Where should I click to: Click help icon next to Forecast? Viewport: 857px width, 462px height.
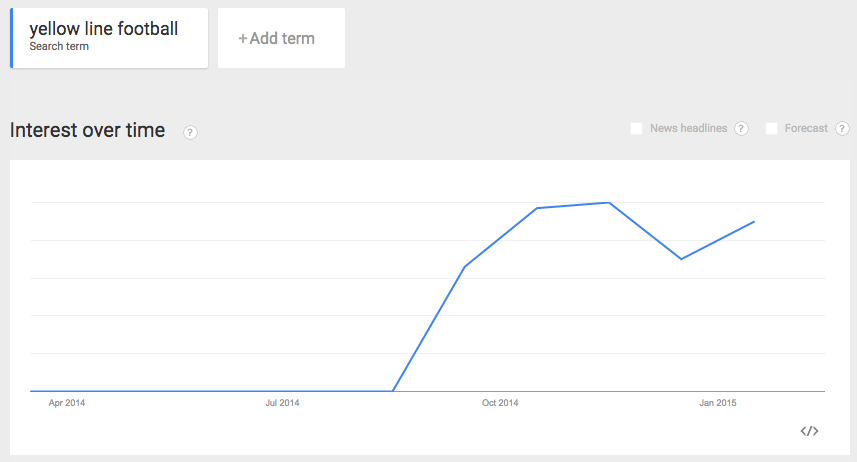[x=842, y=128]
